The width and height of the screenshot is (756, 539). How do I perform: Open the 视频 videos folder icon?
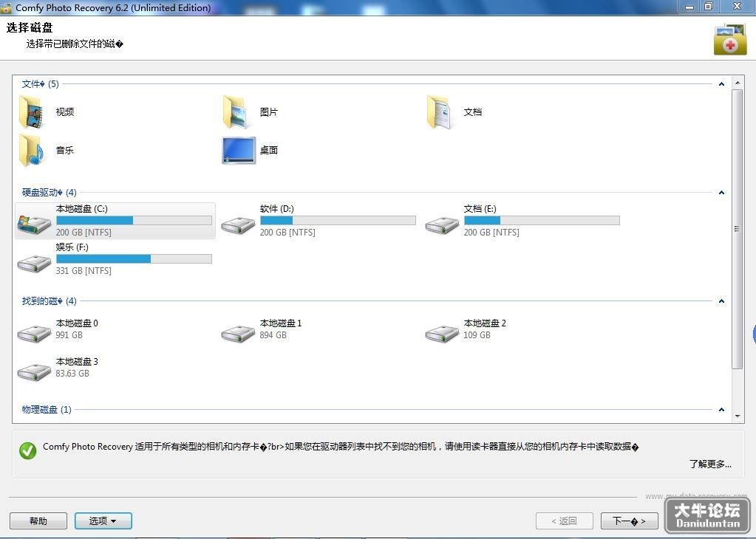click(x=31, y=111)
